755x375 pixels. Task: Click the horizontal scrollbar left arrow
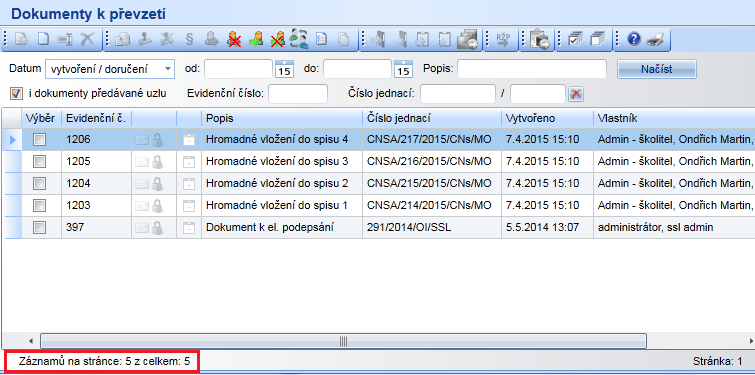coord(31,341)
